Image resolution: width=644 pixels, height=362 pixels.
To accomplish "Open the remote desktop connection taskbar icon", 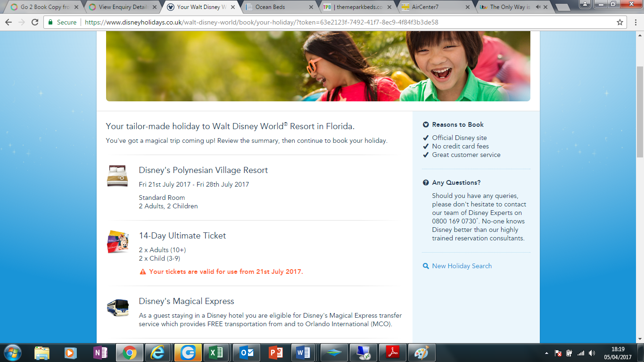I will pyautogui.click(x=363, y=353).
